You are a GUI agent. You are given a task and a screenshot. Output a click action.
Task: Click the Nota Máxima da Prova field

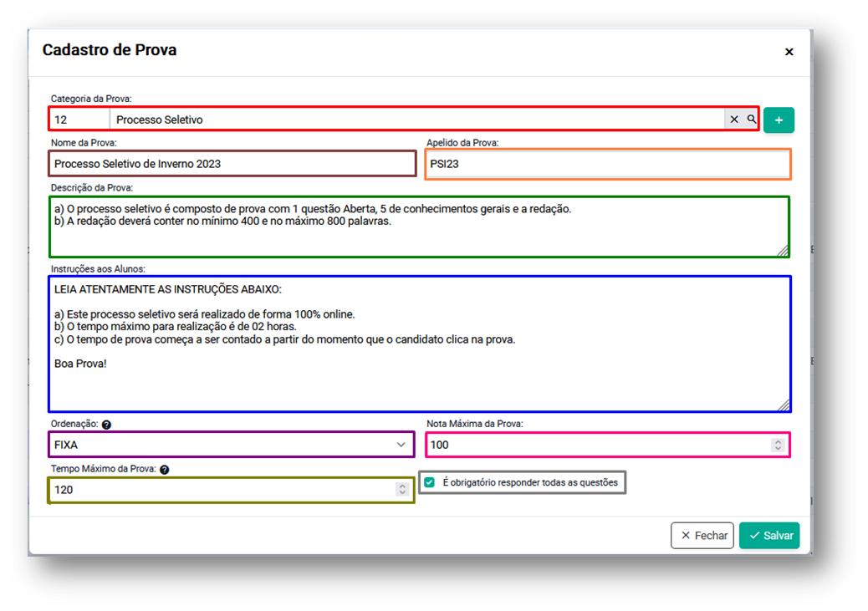pyautogui.click(x=608, y=445)
